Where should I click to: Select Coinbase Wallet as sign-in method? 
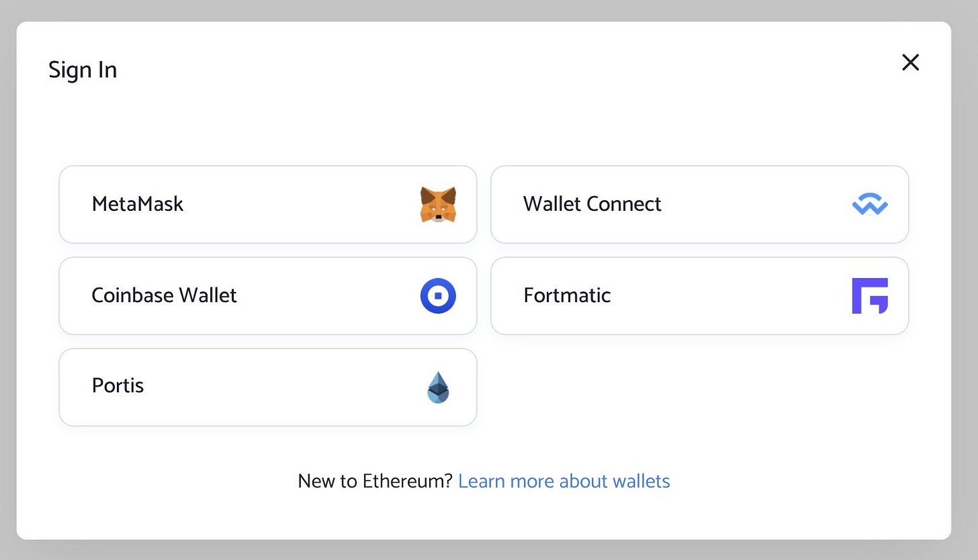(268, 295)
